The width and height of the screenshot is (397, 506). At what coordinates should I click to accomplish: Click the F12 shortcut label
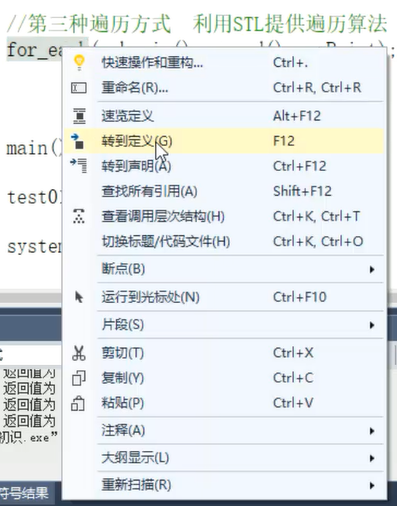284,141
